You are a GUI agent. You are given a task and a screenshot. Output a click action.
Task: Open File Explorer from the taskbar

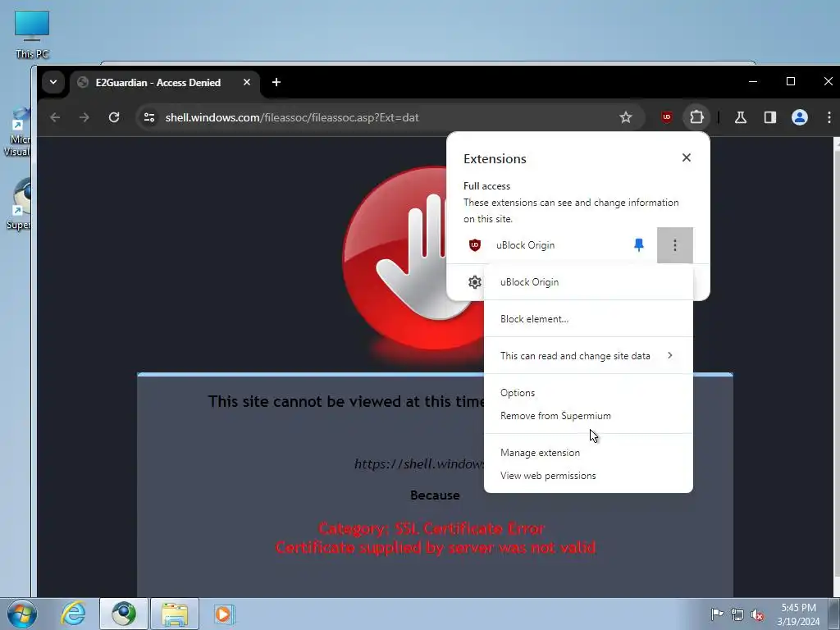tap(175, 614)
